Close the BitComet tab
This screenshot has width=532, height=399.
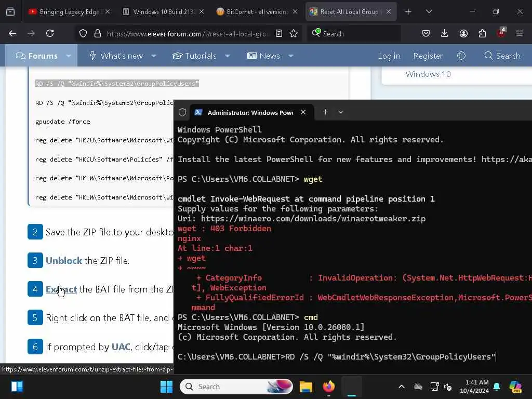[295, 11]
